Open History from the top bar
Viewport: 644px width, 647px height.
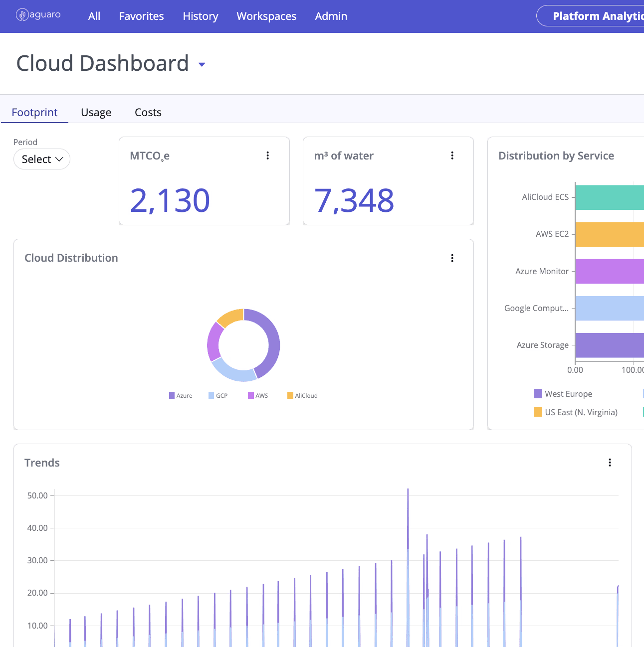(201, 16)
